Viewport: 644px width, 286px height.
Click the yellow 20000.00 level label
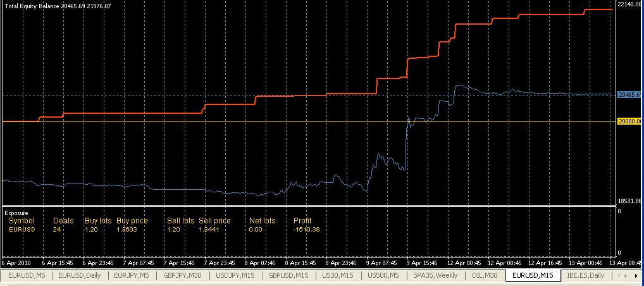point(629,121)
